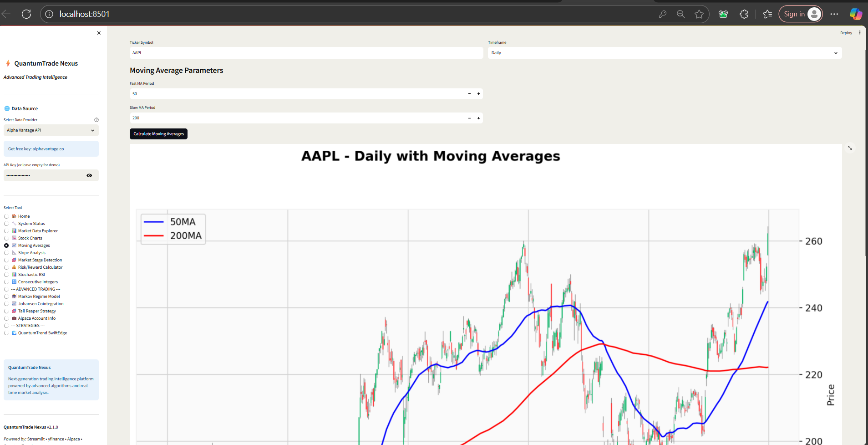The width and height of the screenshot is (868, 445).
Task: Open browser zoom control icon
Action: (681, 14)
